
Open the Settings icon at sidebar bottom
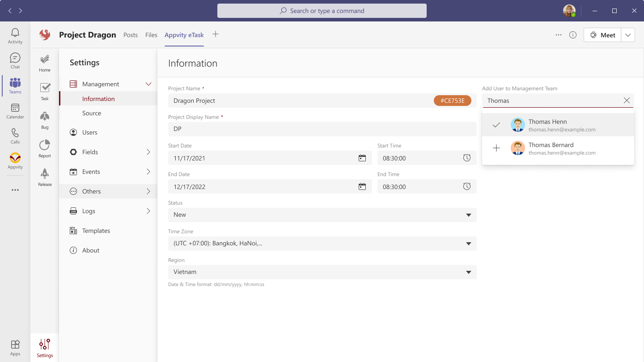pyautogui.click(x=44, y=345)
